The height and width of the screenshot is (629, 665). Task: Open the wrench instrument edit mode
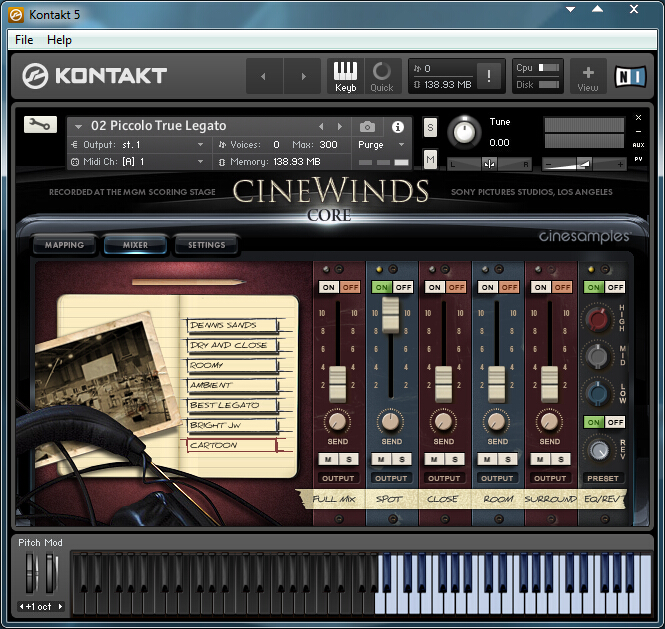point(40,124)
